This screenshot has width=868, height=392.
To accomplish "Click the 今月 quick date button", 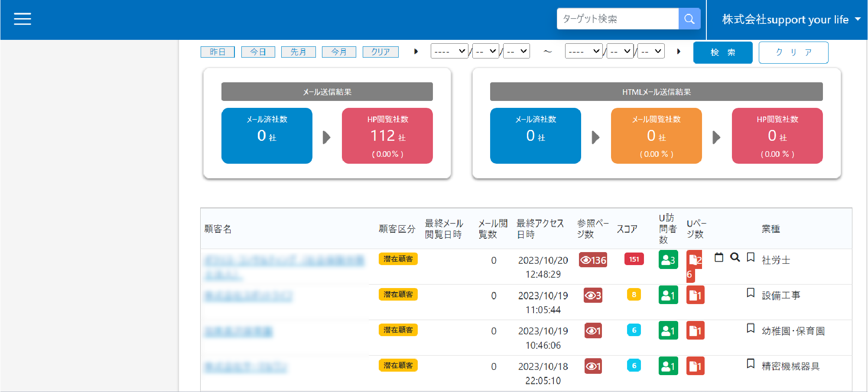I will click(x=339, y=52).
